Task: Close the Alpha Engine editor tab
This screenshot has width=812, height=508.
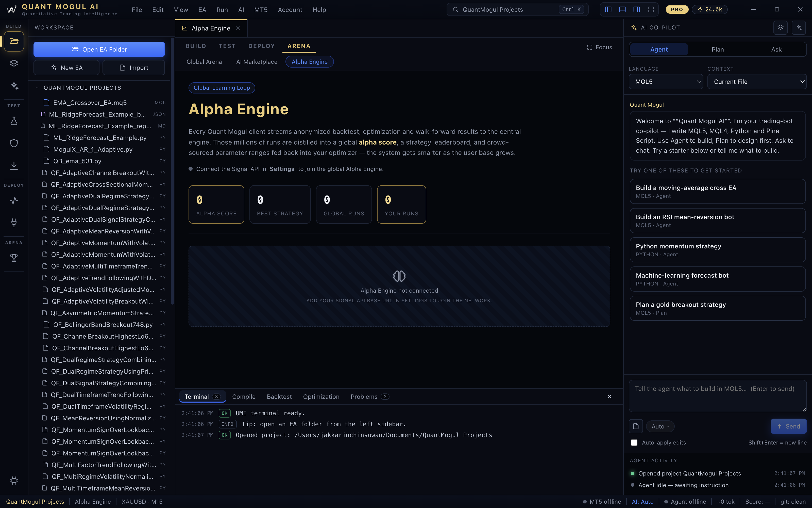Action: click(x=238, y=28)
